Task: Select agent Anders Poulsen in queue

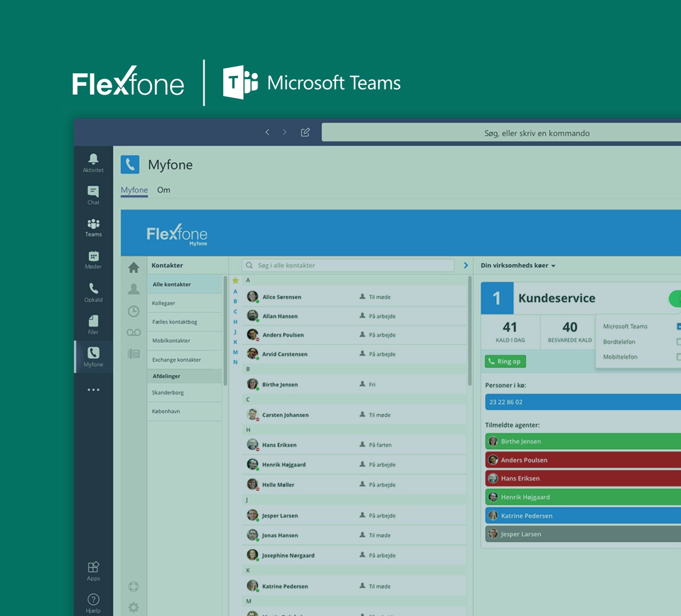Action: (x=583, y=460)
